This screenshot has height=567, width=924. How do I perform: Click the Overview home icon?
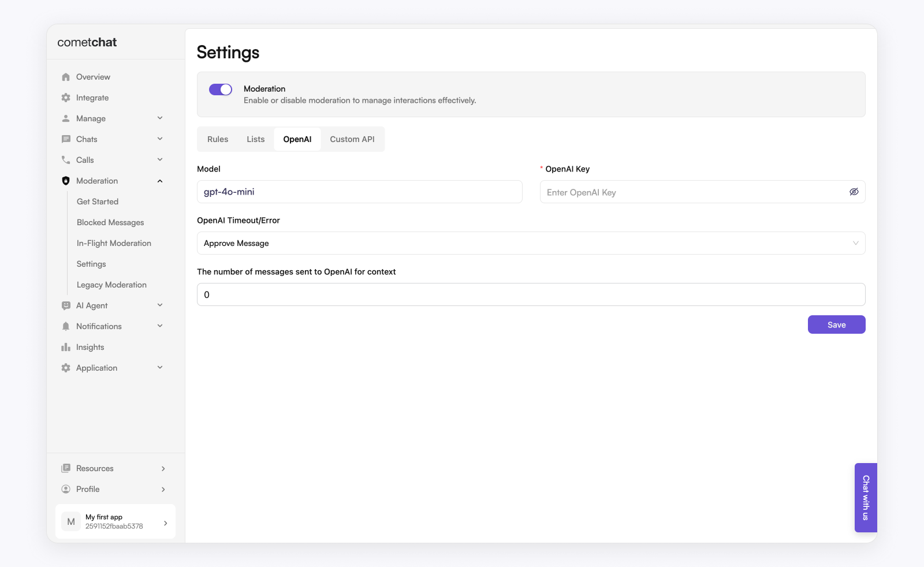[66, 77]
